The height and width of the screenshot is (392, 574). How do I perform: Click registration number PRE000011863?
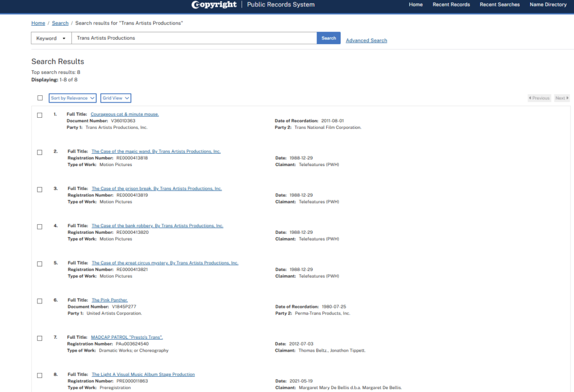tap(132, 381)
